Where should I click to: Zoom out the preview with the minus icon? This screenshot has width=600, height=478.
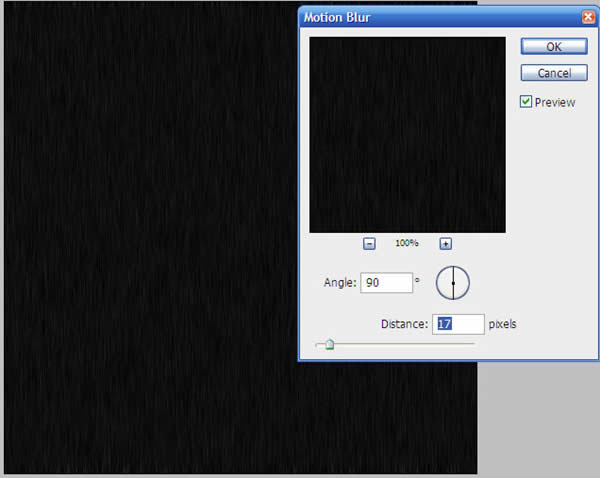click(369, 244)
